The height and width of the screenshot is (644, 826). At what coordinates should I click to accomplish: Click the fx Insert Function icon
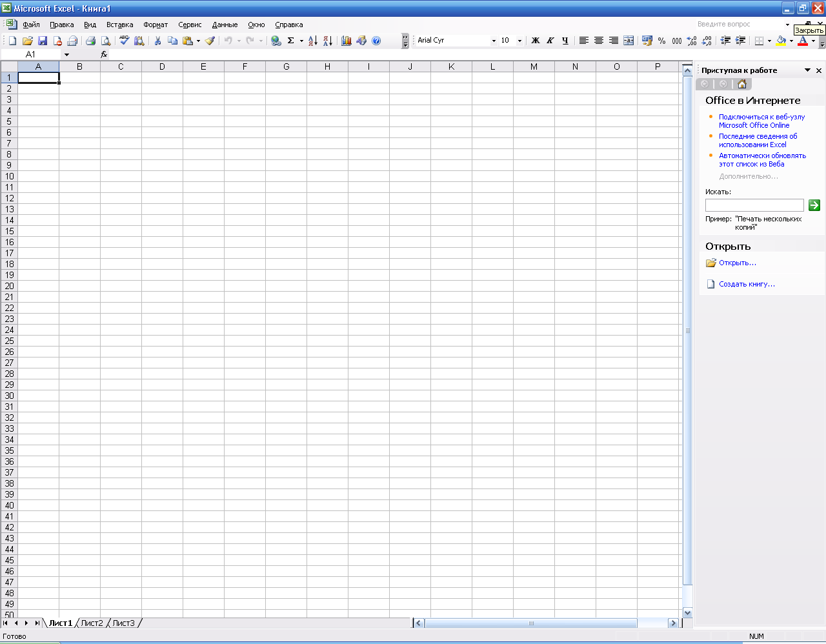[x=104, y=55]
